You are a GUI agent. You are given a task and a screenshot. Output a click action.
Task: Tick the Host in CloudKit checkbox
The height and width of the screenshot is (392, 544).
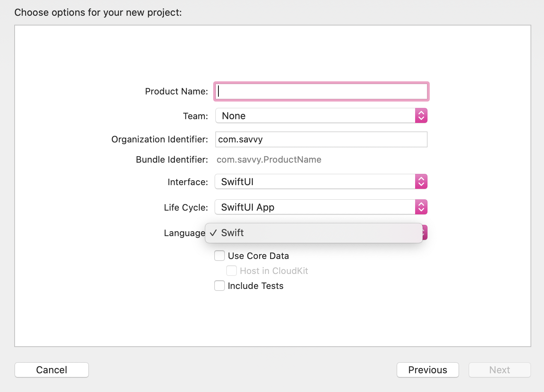(232, 271)
